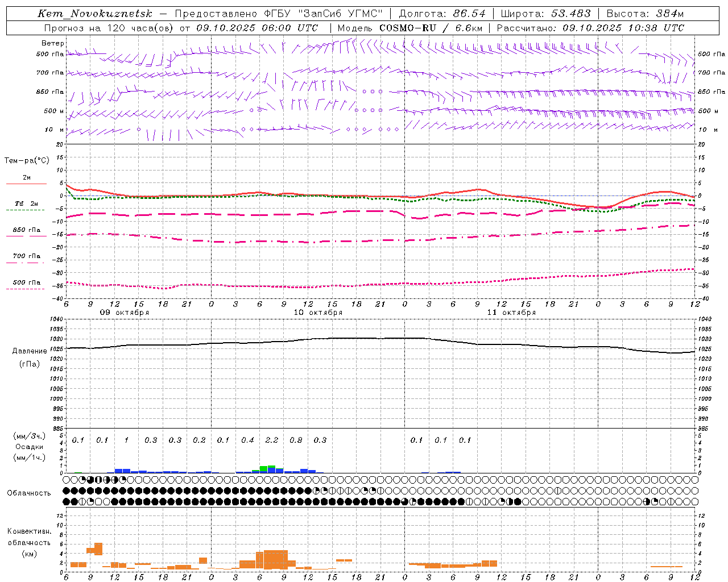This screenshot has height=582, width=728.
Task: Click the tallest orange convective cloud bar
Action: 276,559
